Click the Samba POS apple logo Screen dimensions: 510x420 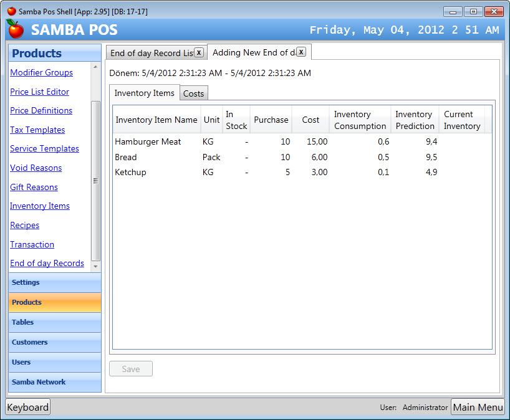(x=16, y=29)
